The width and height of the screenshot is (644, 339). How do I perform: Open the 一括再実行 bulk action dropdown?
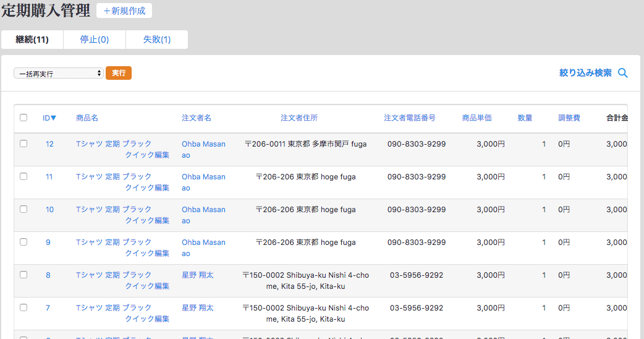tap(59, 74)
